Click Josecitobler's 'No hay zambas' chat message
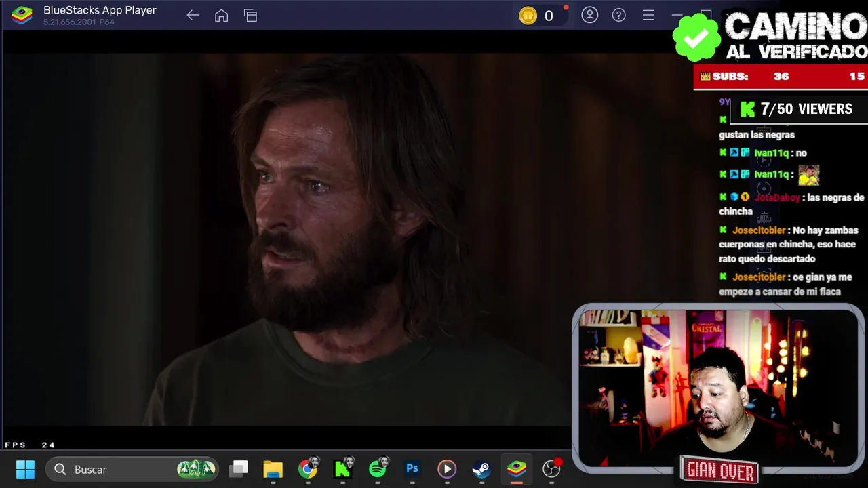Image resolution: width=868 pixels, height=488 pixels. point(790,245)
